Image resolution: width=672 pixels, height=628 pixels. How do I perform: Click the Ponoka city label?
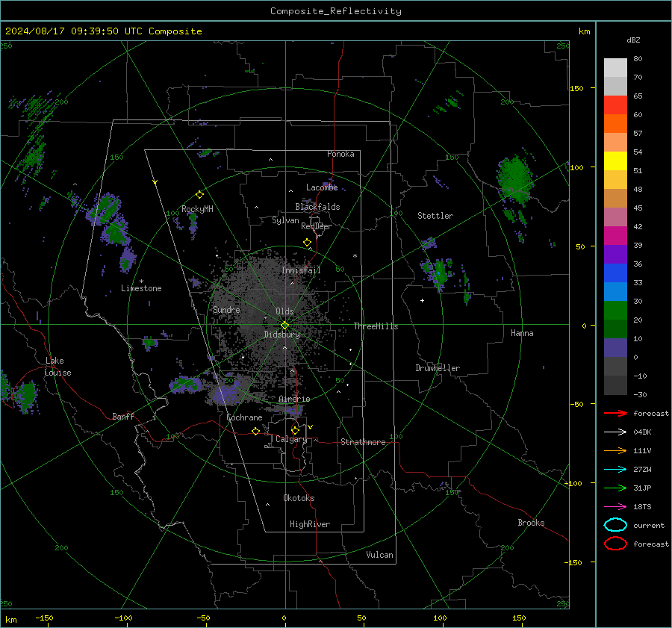pos(340,154)
